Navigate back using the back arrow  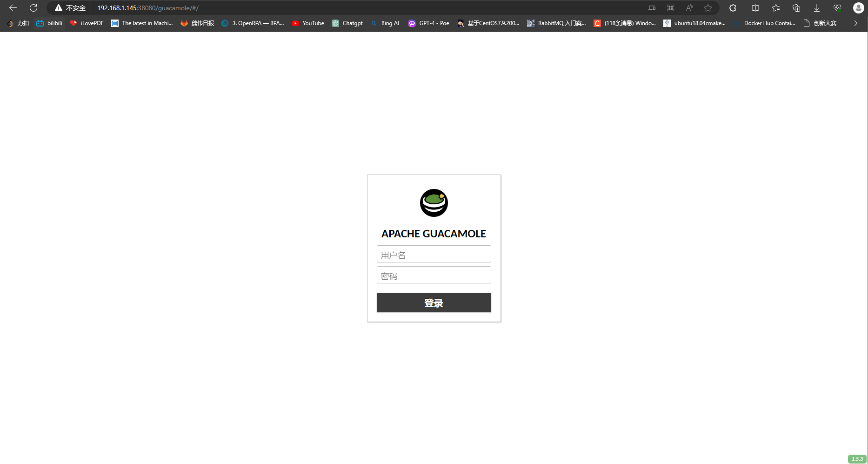click(13, 8)
